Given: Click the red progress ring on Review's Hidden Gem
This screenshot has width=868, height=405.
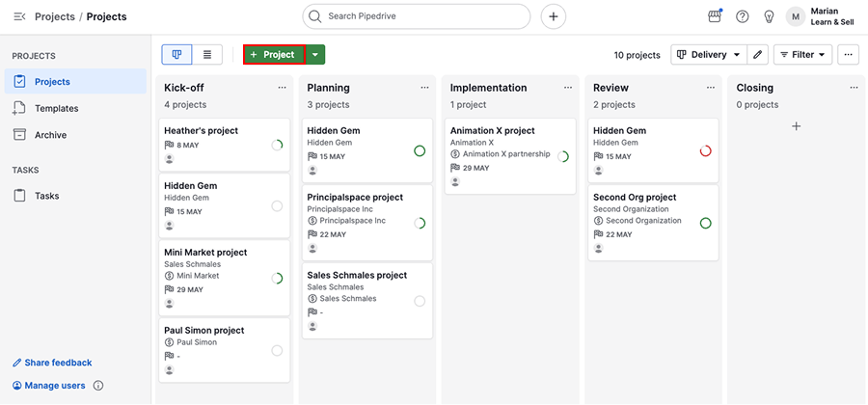Looking at the screenshot, I should point(705,151).
